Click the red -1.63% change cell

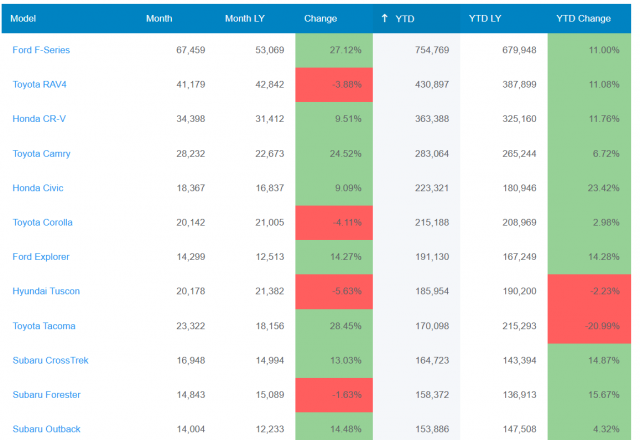(334, 395)
